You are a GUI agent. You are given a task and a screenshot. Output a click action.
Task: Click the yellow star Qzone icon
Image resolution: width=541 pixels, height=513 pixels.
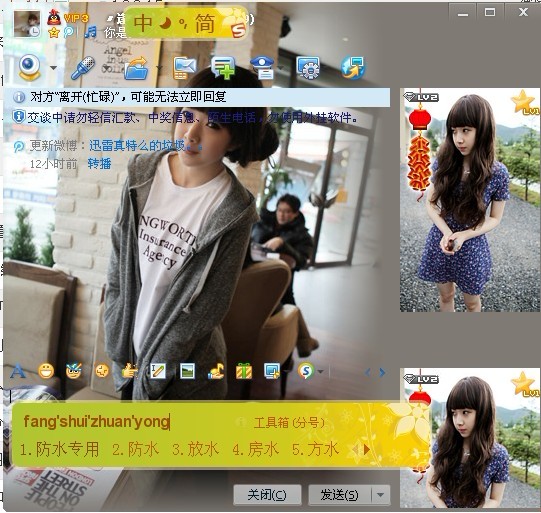click(x=53, y=33)
